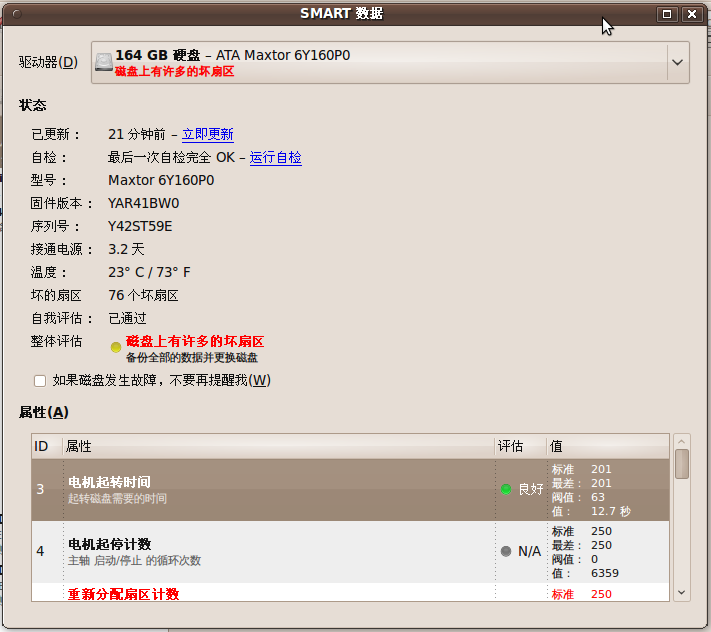Image resolution: width=711 pixels, height=632 pixels.
Task: Sort by the 评估 column header
Action: (x=520, y=447)
